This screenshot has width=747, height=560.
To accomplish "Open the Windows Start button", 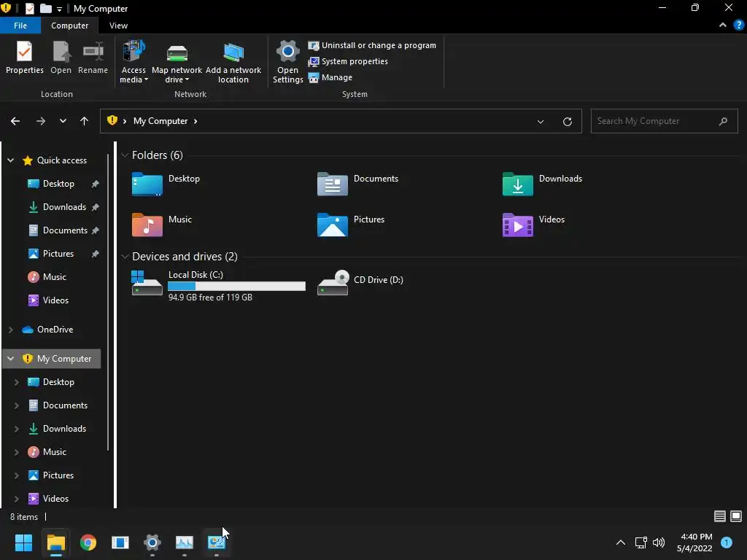I will click(23, 542).
